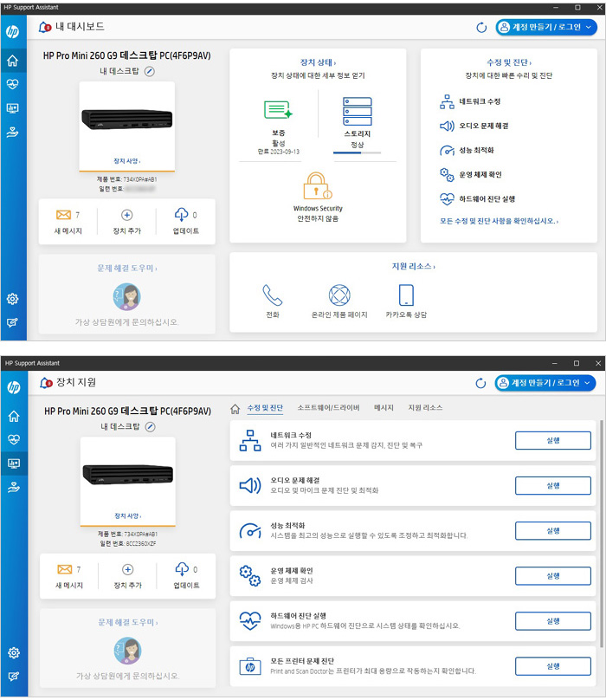
Task: Click 가상 상담원에게 문의하십시오 text in bottom window
Action: [128, 676]
